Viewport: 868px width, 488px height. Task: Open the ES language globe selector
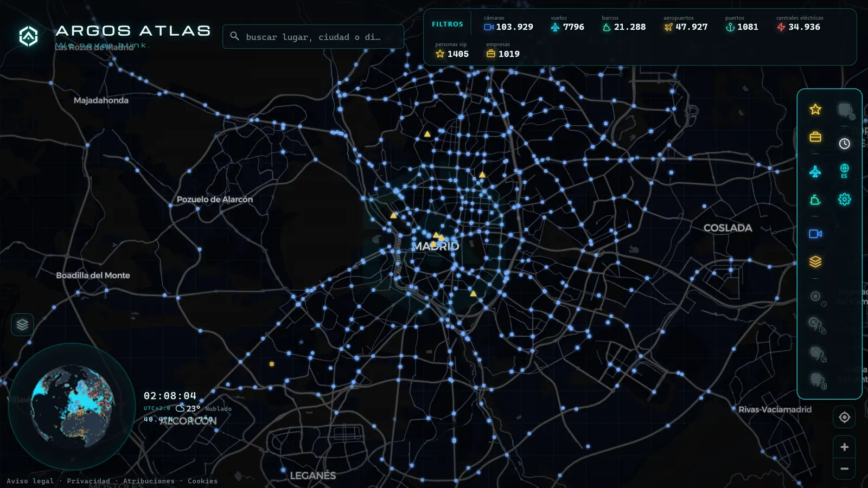click(x=845, y=171)
